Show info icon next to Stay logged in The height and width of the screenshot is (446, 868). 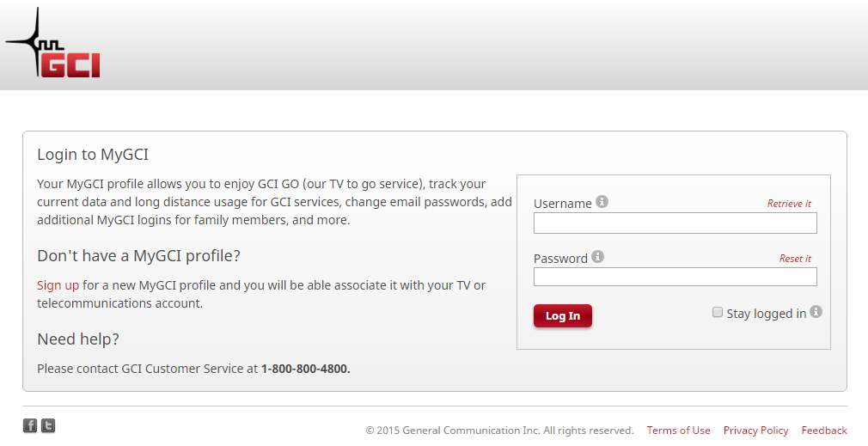coord(816,312)
